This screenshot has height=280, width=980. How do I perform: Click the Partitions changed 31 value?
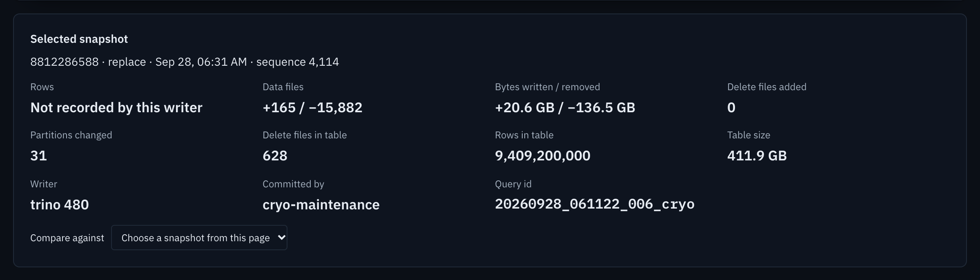(x=38, y=156)
